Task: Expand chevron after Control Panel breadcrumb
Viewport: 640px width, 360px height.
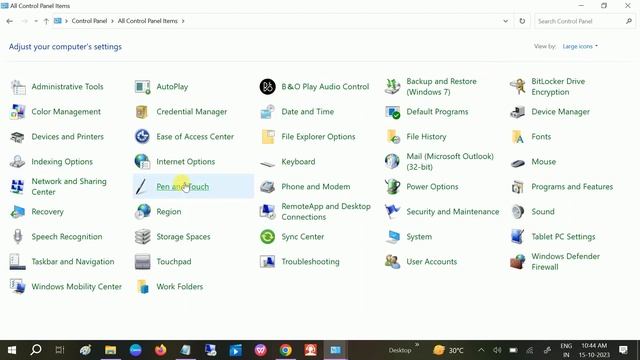Action: click(112, 21)
